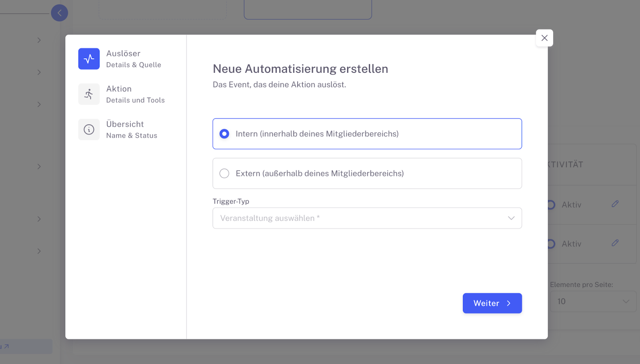
Task: Toggle the first Aktiv switch in background
Action: 551,205
